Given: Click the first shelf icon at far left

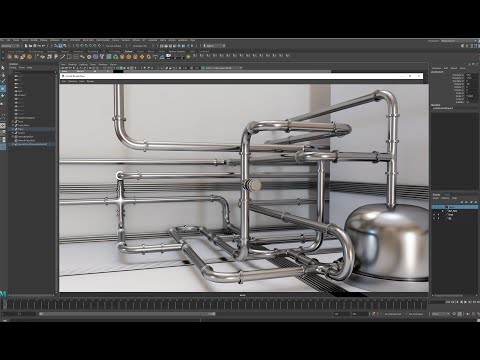Looking at the screenshot, I should point(9,57).
